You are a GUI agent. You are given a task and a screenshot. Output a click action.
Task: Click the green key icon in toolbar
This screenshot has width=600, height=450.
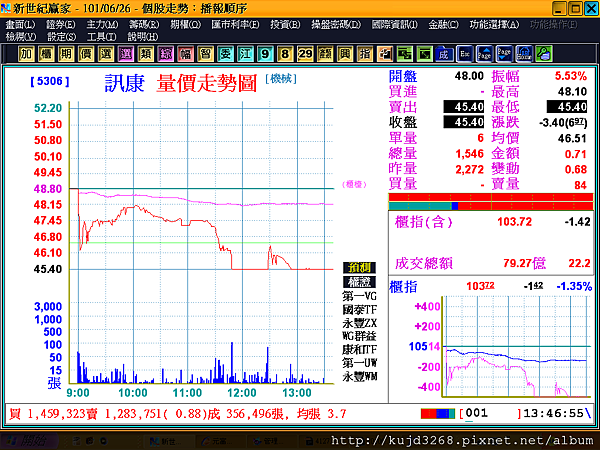tap(544, 54)
